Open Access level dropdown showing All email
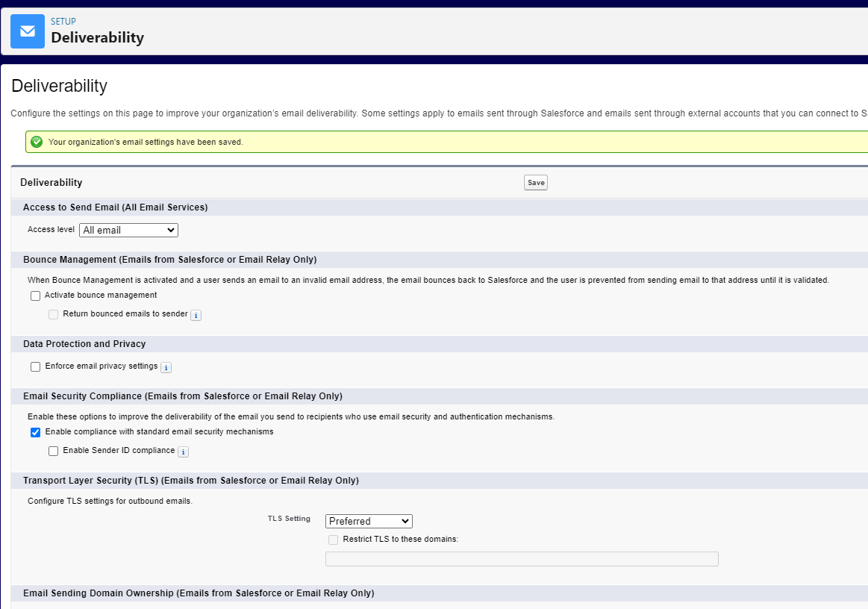This screenshot has height=609, width=868. coord(128,231)
